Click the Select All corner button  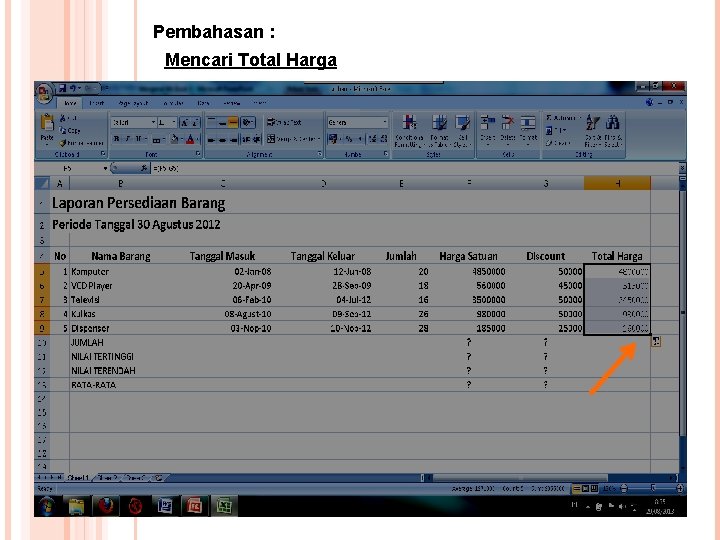42,184
